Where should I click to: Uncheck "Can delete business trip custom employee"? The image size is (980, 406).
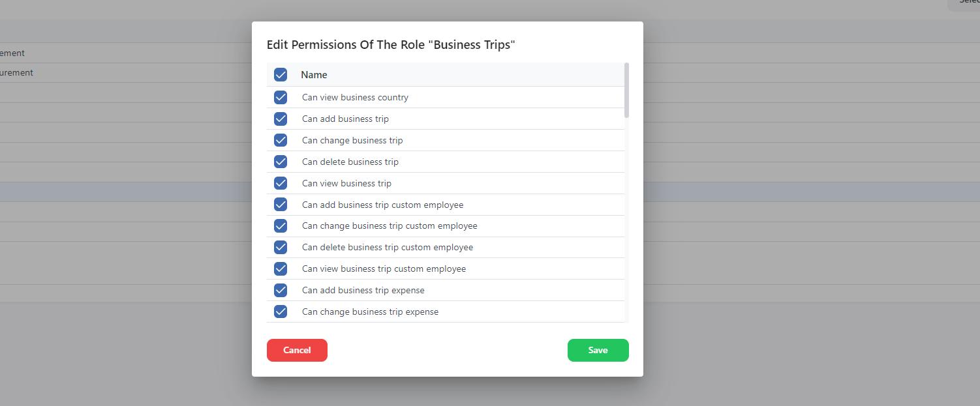point(281,247)
